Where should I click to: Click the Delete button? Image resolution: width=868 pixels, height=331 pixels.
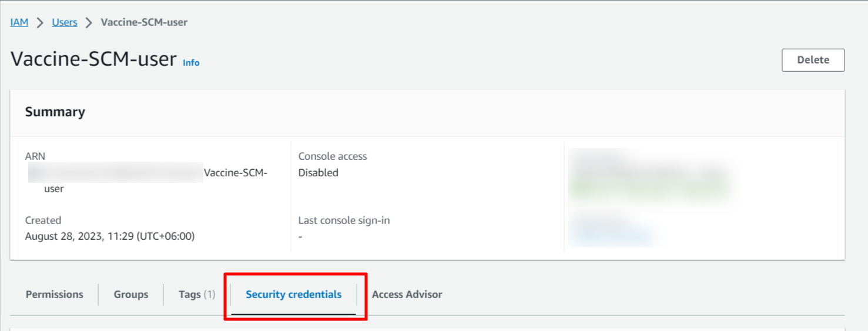pos(813,60)
